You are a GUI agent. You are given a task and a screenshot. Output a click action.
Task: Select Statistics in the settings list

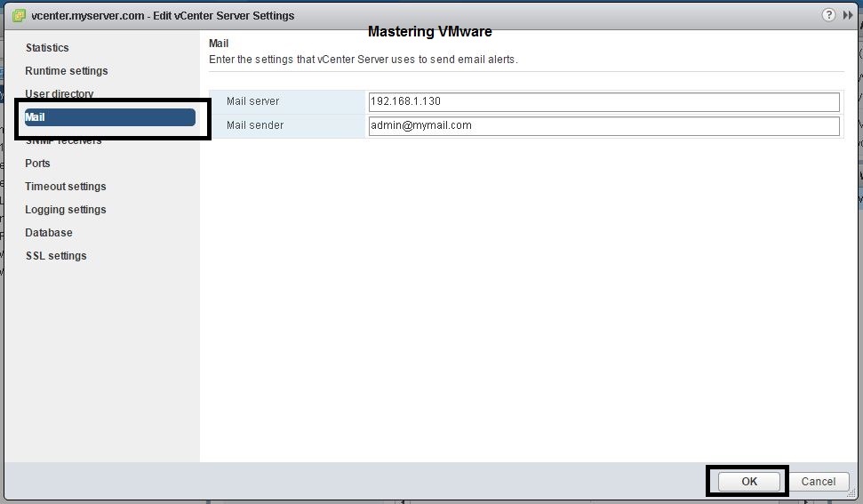47,48
